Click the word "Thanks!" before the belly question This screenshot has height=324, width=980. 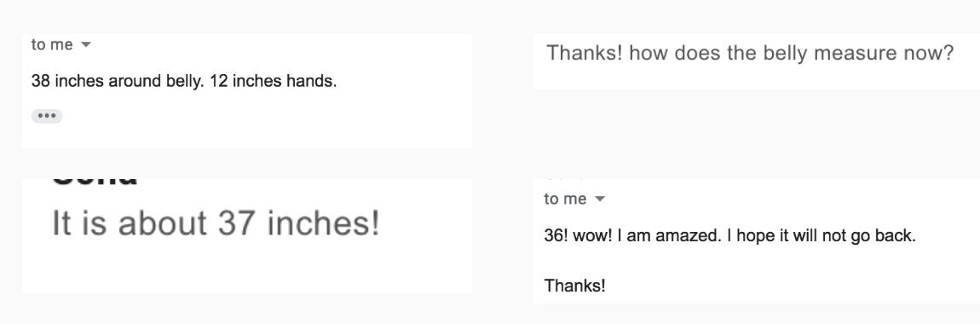[x=585, y=54]
